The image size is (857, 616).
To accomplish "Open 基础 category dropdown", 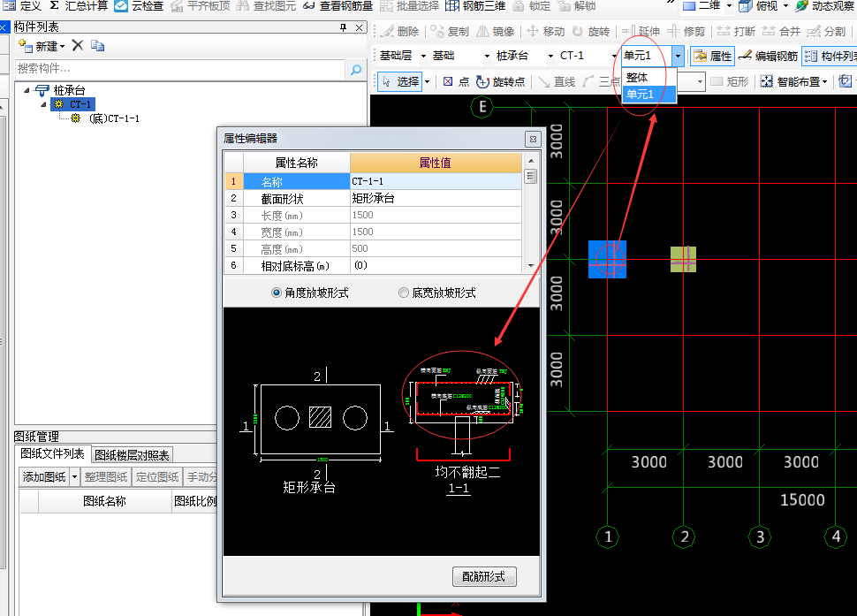I will coord(487,56).
